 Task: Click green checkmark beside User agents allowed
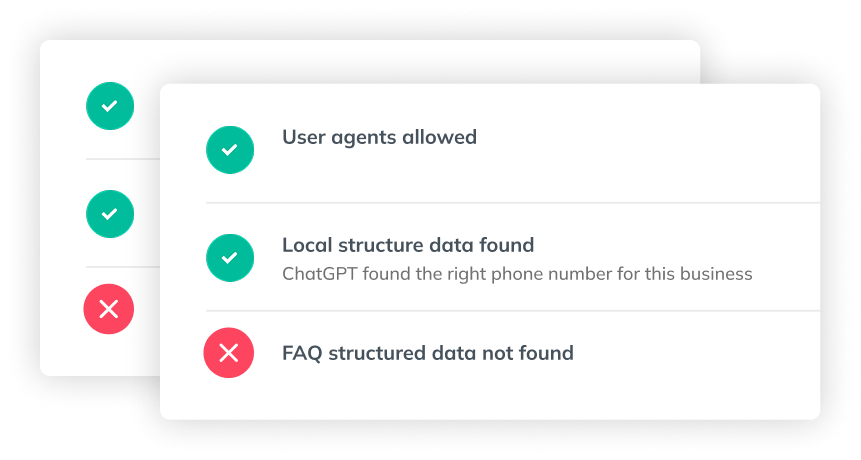tap(230, 150)
